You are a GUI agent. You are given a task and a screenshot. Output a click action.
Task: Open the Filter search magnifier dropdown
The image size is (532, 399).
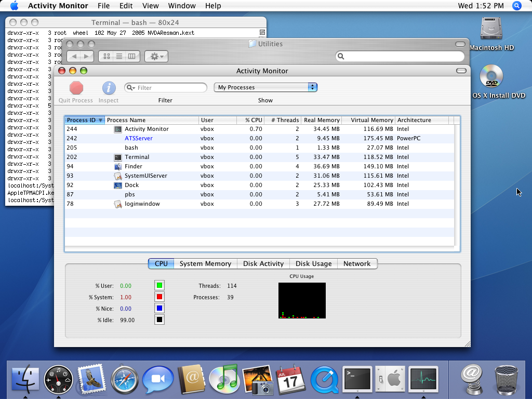coord(130,88)
